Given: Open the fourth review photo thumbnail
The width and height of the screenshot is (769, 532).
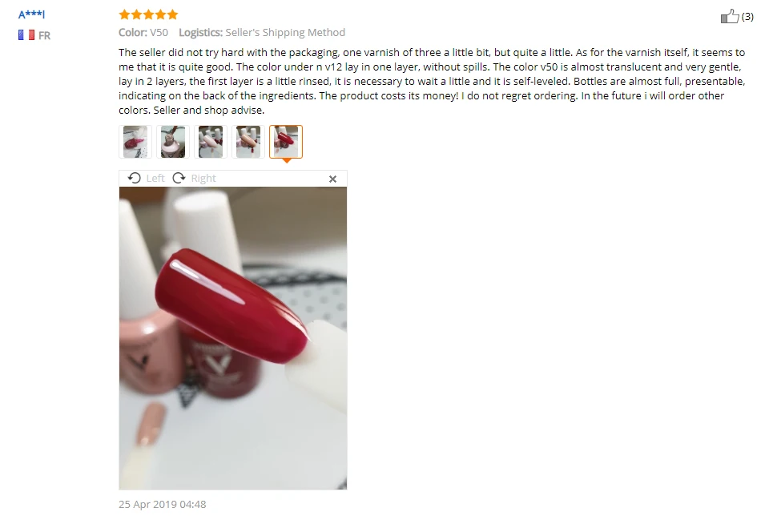Looking at the screenshot, I should (248, 142).
